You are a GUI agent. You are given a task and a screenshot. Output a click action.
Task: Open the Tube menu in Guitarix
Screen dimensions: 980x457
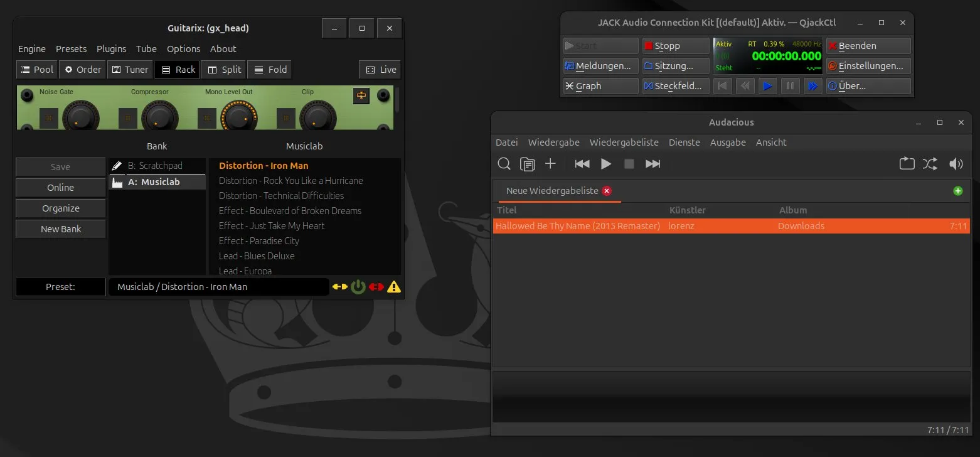click(x=146, y=49)
